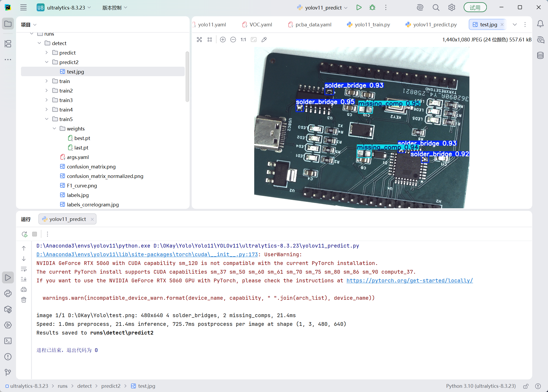Close yolov11_predict run tab

tap(92, 219)
